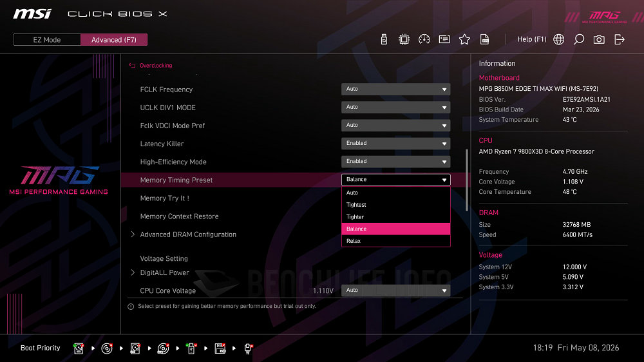This screenshot has width=644, height=362.
Task: Open the M-Flash USB BIOS update icon
Action: point(384,39)
